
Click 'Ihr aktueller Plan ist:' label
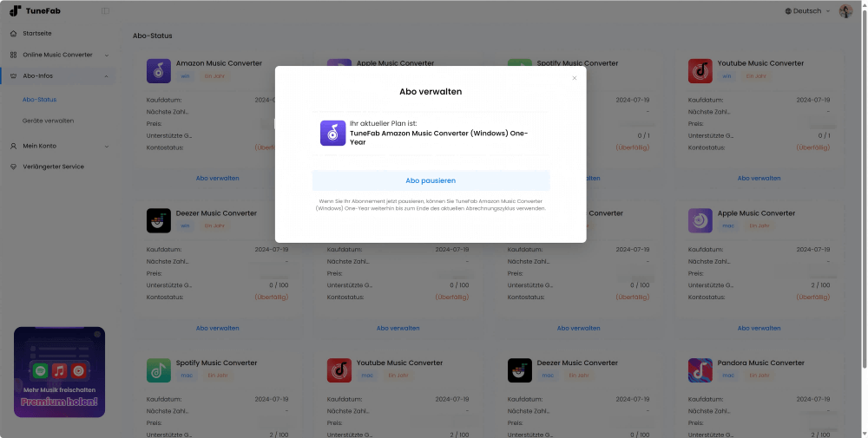(x=383, y=124)
